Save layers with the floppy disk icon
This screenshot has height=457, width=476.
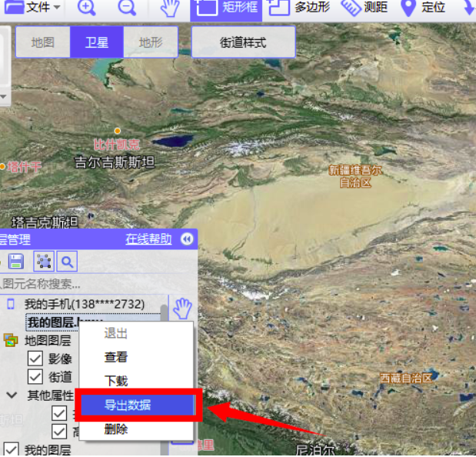click(x=16, y=261)
